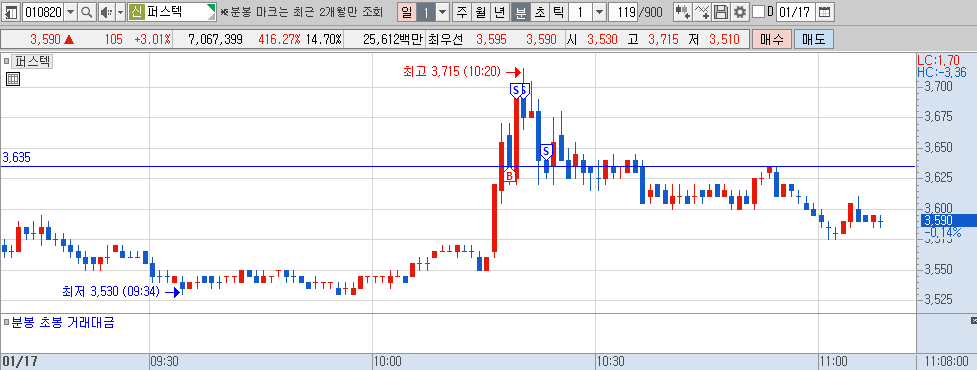This screenshot has width=977, height=370.
Task: Toggle the square beside 분봉 초봉 거래대금
Action: (6, 323)
